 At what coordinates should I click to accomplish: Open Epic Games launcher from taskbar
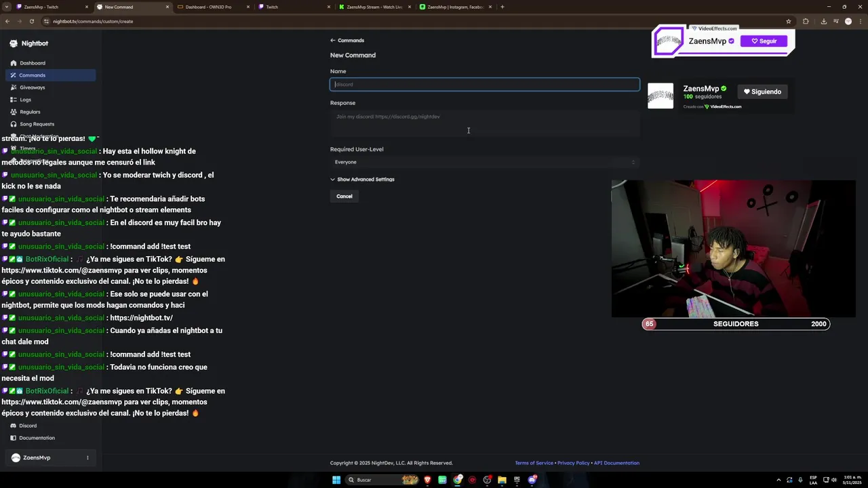point(517,480)
